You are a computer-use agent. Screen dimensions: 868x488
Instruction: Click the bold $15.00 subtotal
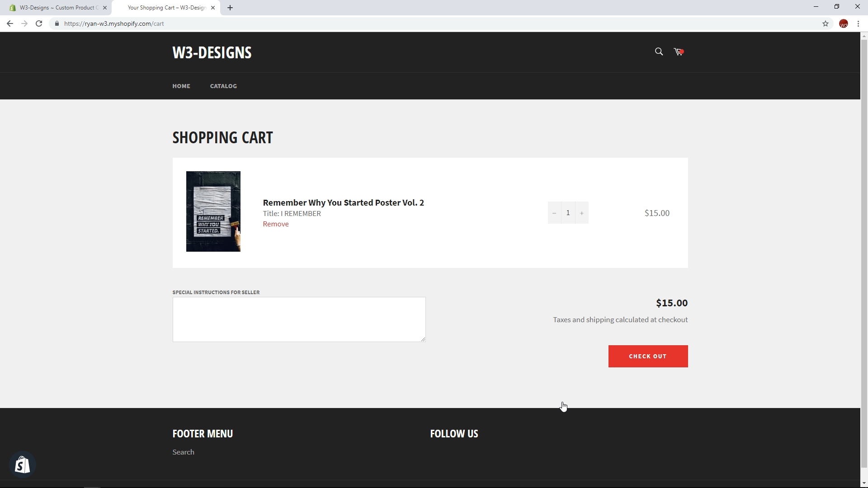(x=672, y=303)
